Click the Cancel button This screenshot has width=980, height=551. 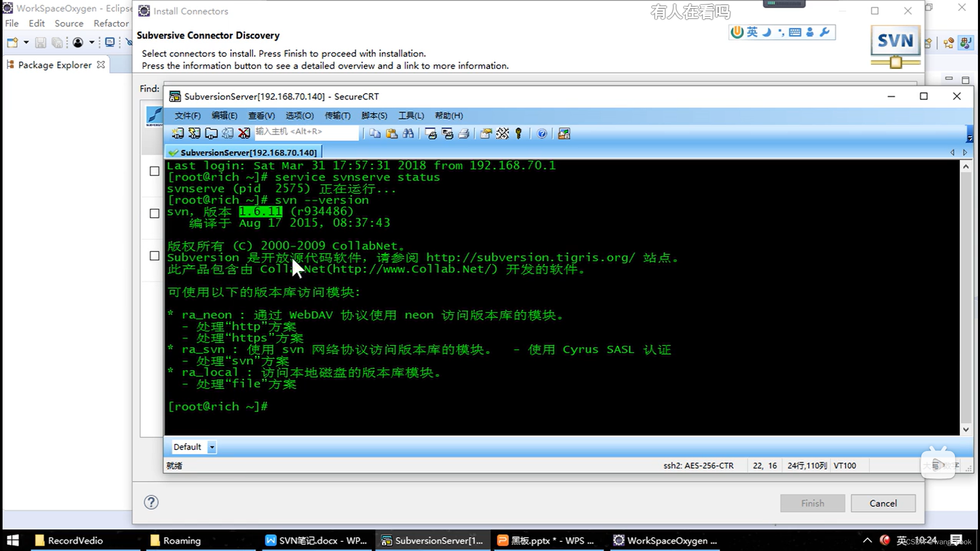pos(883,503)
